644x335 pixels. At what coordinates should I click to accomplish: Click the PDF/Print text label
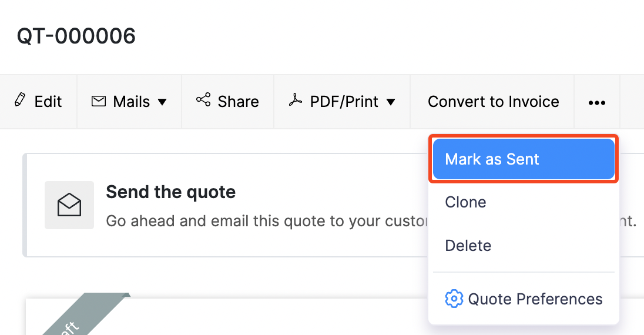click(344, 102)
